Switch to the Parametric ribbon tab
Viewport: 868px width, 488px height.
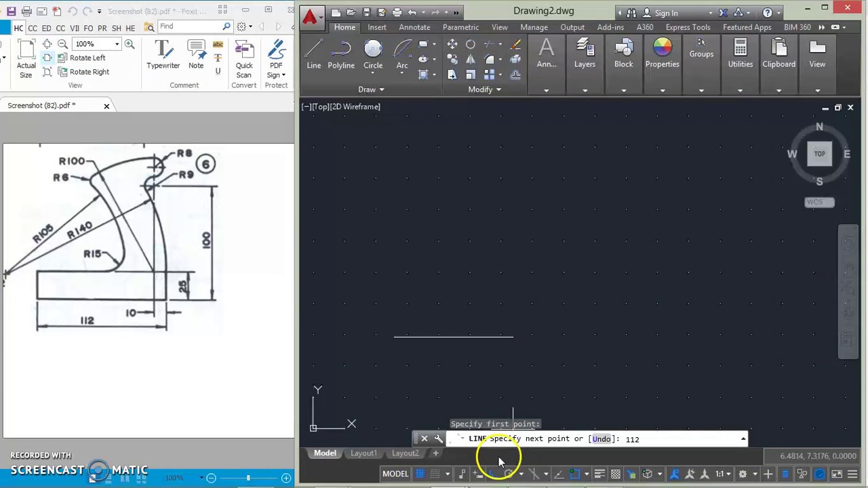click(x=460, y=27)
